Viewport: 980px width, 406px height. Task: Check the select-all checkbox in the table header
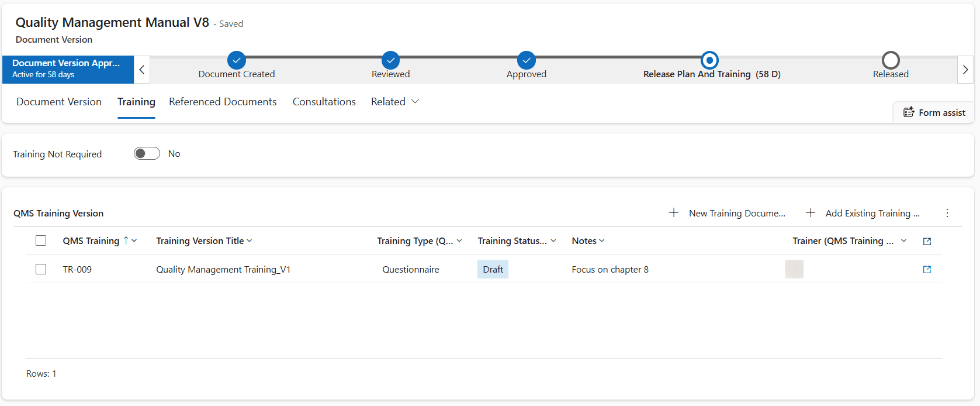[x=41, y=240]
